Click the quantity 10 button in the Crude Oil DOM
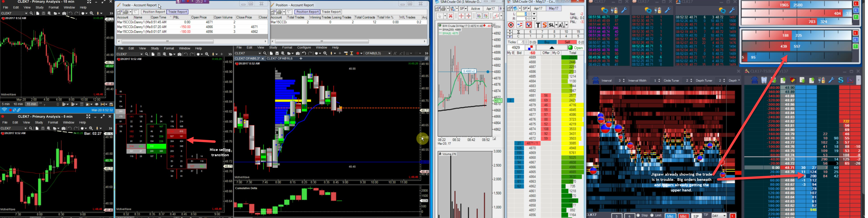Screen dimensions: 868x218 coord(566,32)
